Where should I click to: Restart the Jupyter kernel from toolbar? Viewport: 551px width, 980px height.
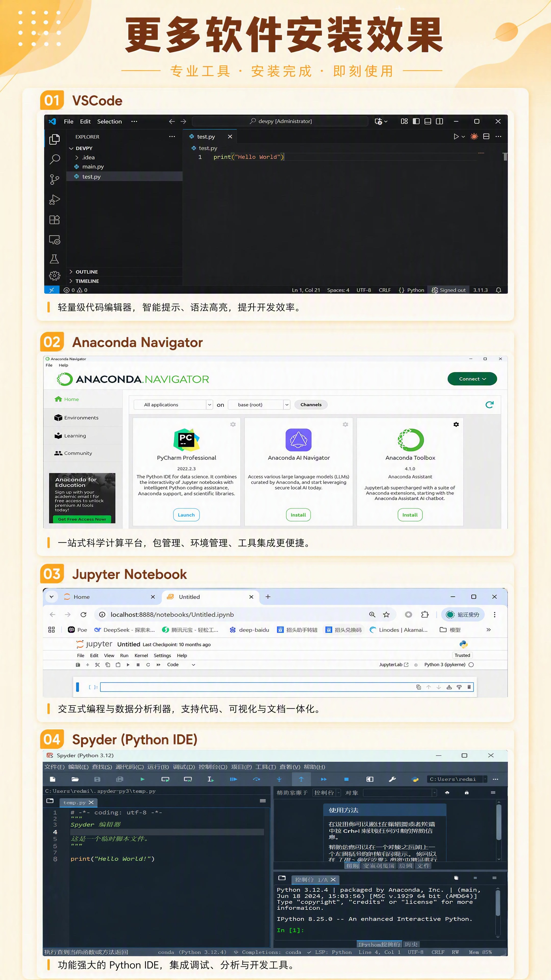[148, 665]
